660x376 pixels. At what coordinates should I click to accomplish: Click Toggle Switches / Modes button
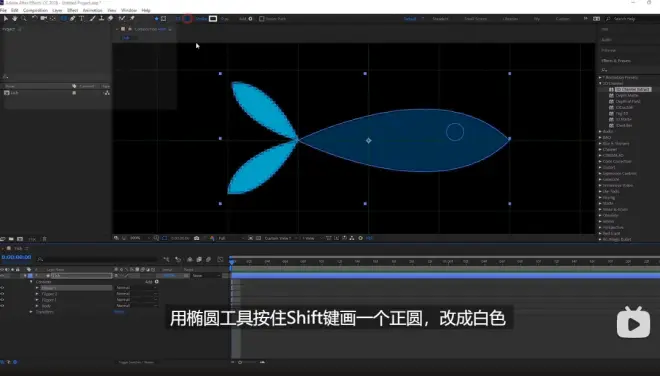pos(136,362)
